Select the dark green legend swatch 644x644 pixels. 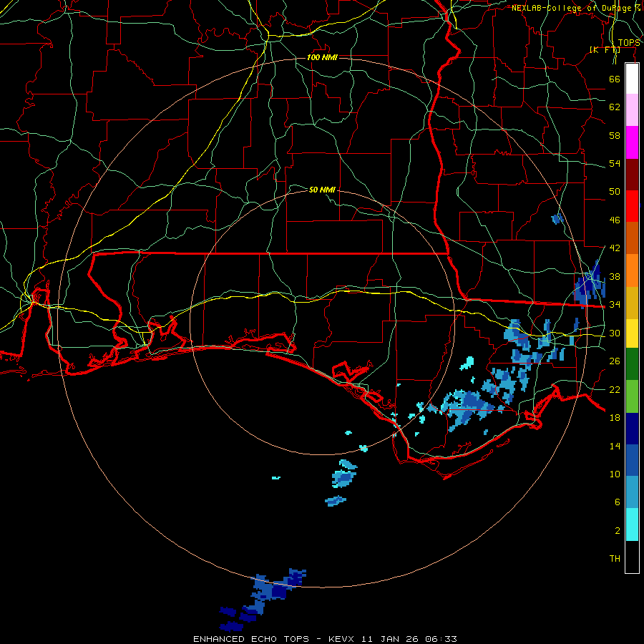(632, 364)
